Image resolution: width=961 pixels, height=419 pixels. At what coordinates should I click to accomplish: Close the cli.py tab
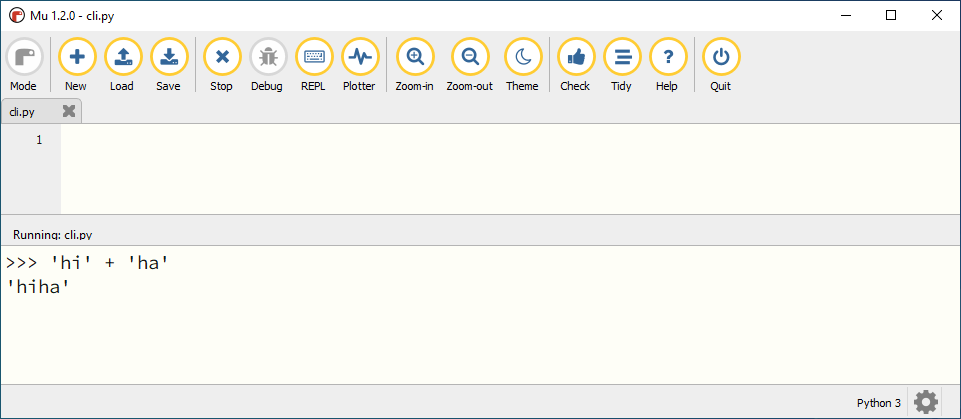coord(69,111)
